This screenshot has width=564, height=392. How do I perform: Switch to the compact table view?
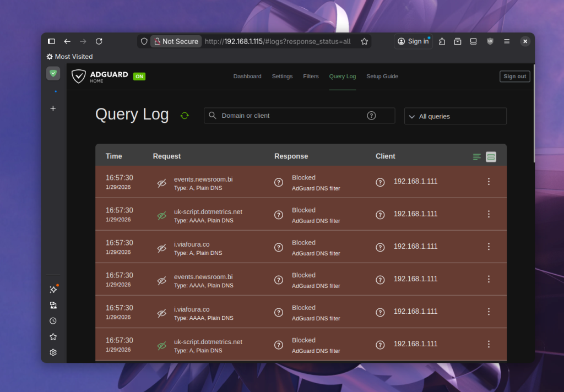click(476, 157)
